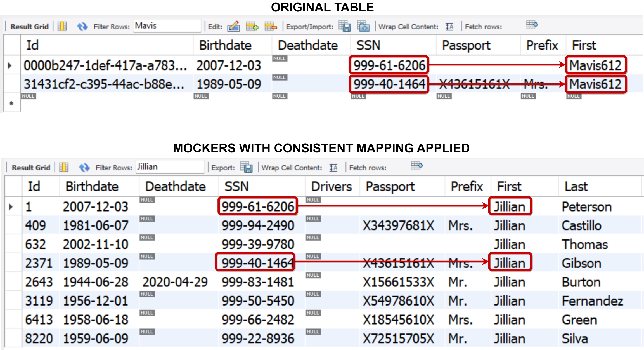Refresh the top result grid

[82, 27]
